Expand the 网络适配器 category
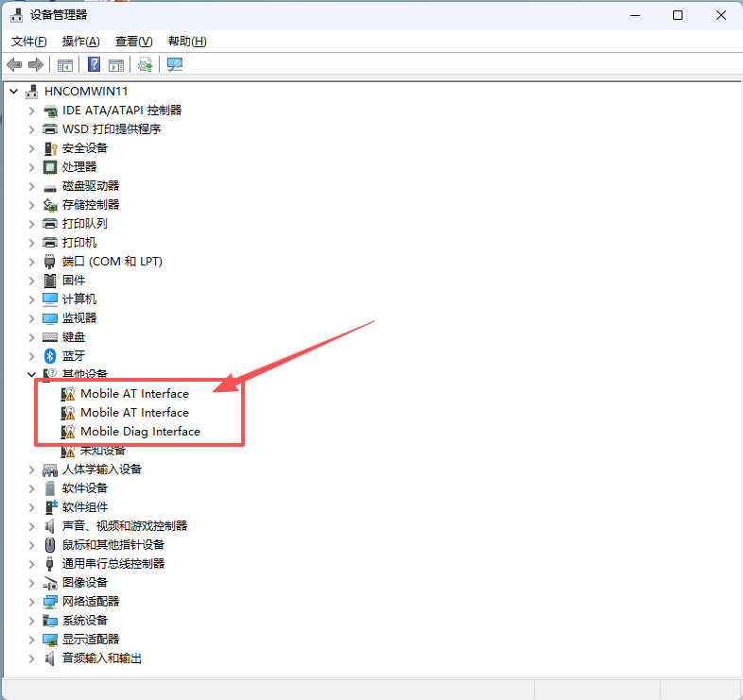This screenshot has height=700, width=743. [x=31, y=601]
